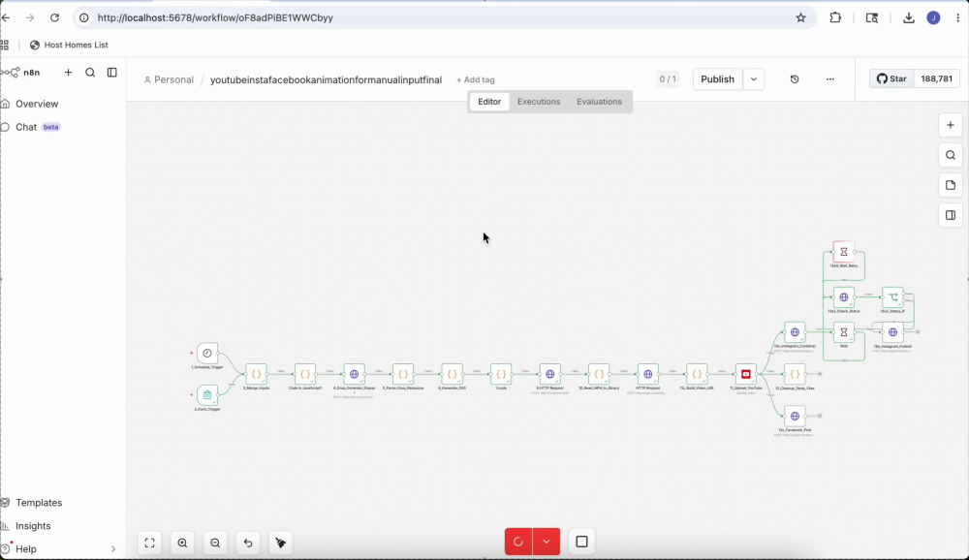This screenshot has height=560, width=969.
Task: Star n8n on GitHub
Action: pyautogui.click(x=891, y=78)
